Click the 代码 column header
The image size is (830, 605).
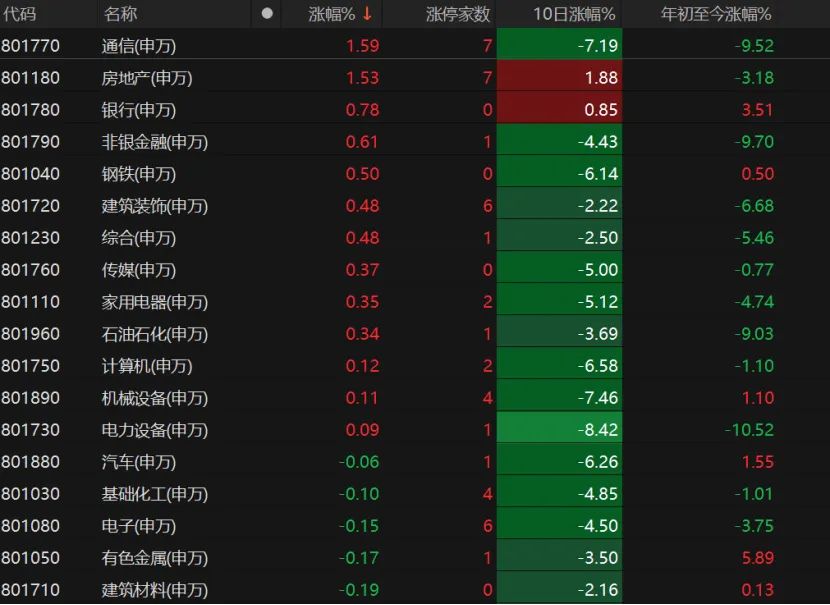pyautogui.click(x=19, y=14)
